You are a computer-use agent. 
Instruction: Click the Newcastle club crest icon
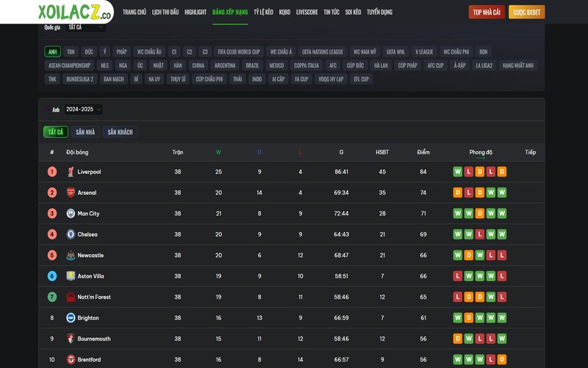tap(71, 255)
